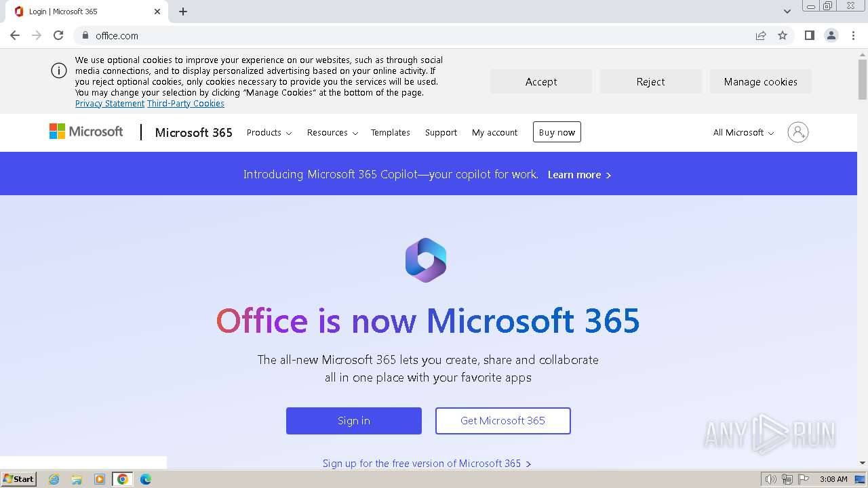
Task: Open the Templates menu item
Action: [x=391, y=133]
